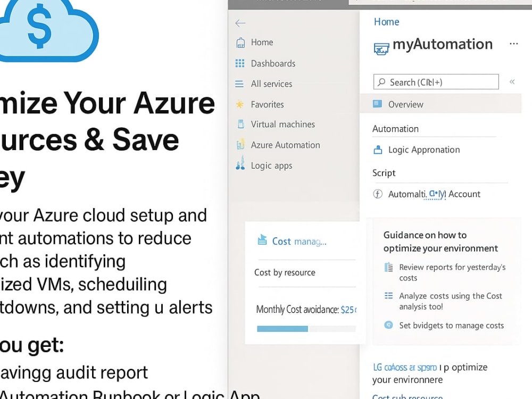Click the Virtual machines icon
The width and height of the screenshot is (532, 399).
[241, 124]
